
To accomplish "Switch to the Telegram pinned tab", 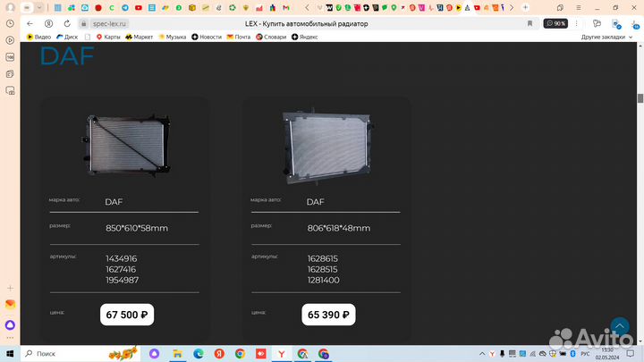I will coord(125,8).
